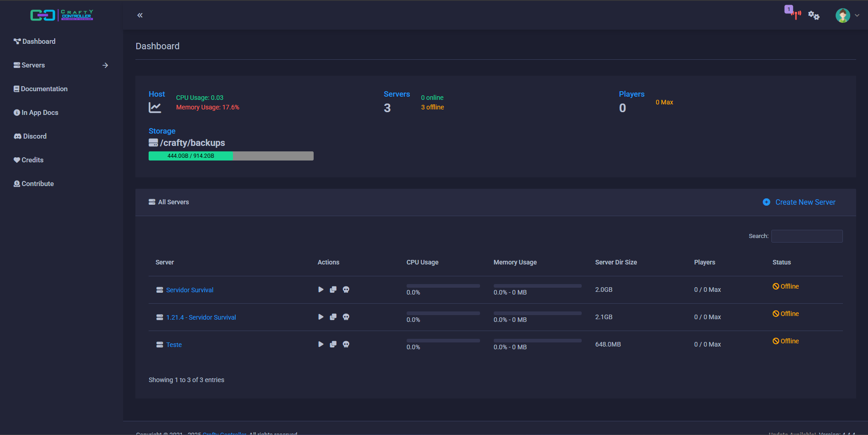Click the plus icon by Create New Server

pos(767,202)
